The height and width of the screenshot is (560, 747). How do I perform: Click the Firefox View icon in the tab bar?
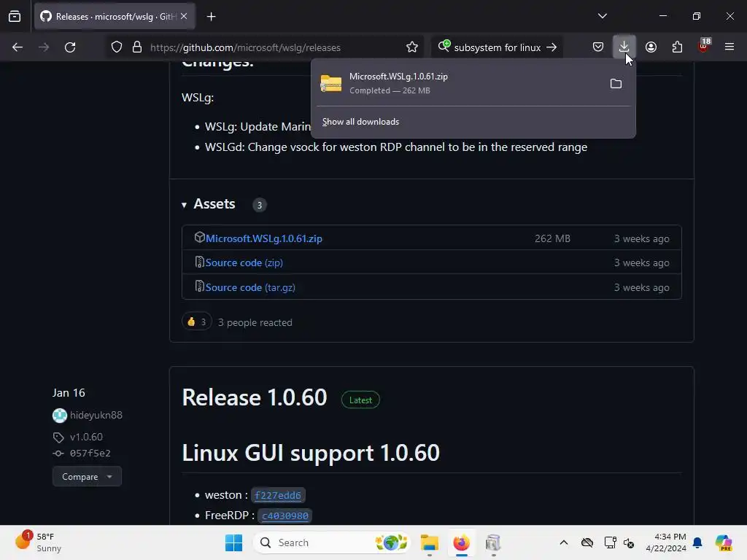point(15,17)
